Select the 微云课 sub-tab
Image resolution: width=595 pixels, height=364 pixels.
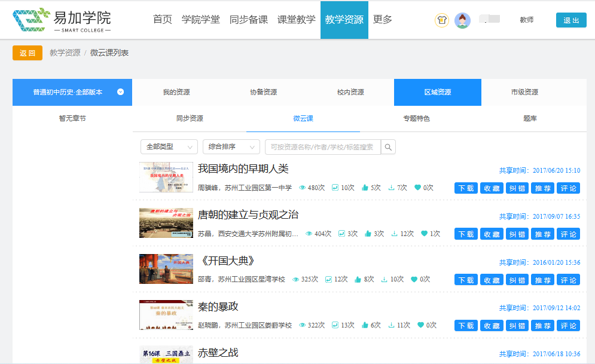(x=303, y=119)
